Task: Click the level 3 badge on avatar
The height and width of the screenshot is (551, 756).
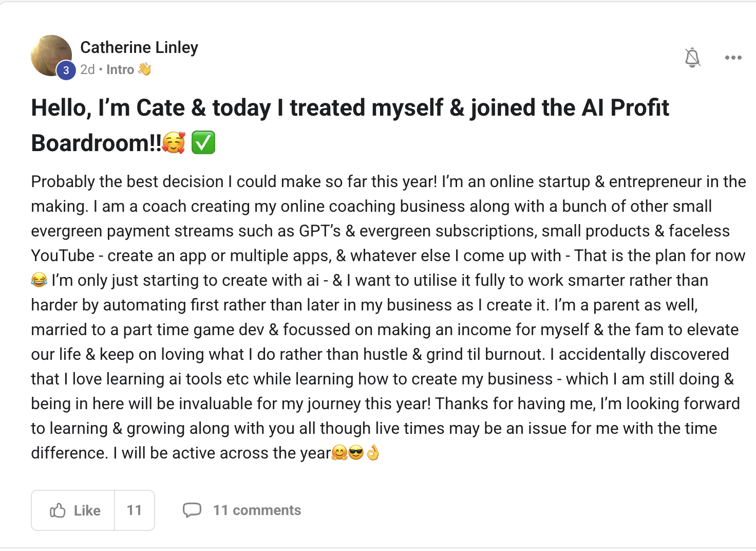Action: coord(66,70)
